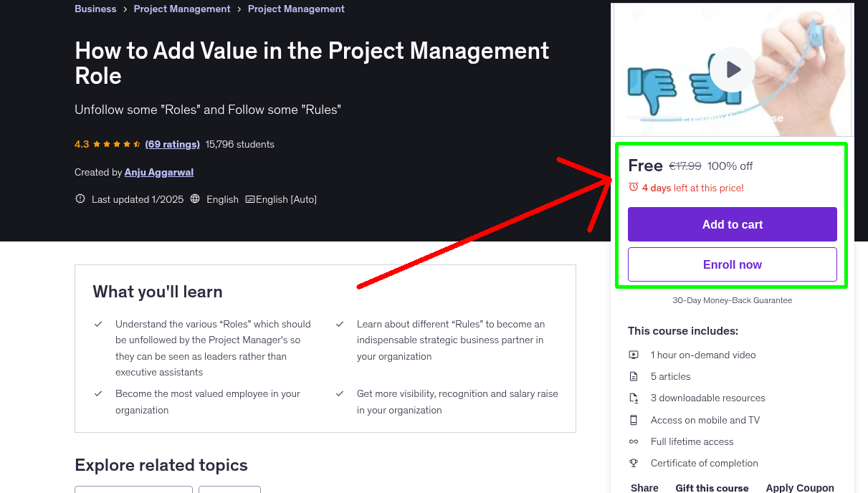The height and width of the screenshot is (493, 868).
Task: Play the course preview video
Action: [732, 69]
